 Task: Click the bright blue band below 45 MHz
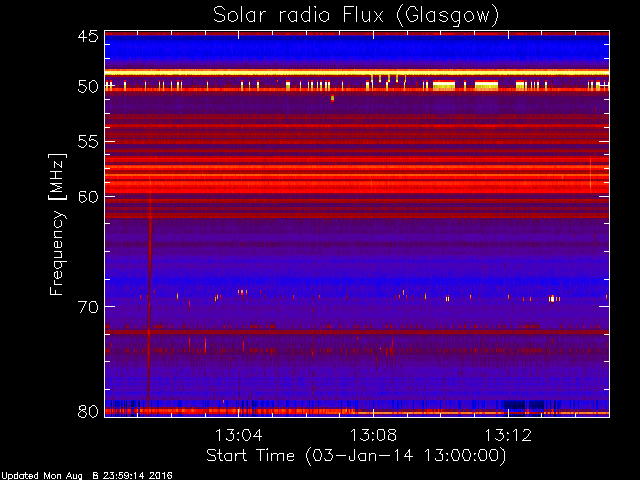(355, 50)
